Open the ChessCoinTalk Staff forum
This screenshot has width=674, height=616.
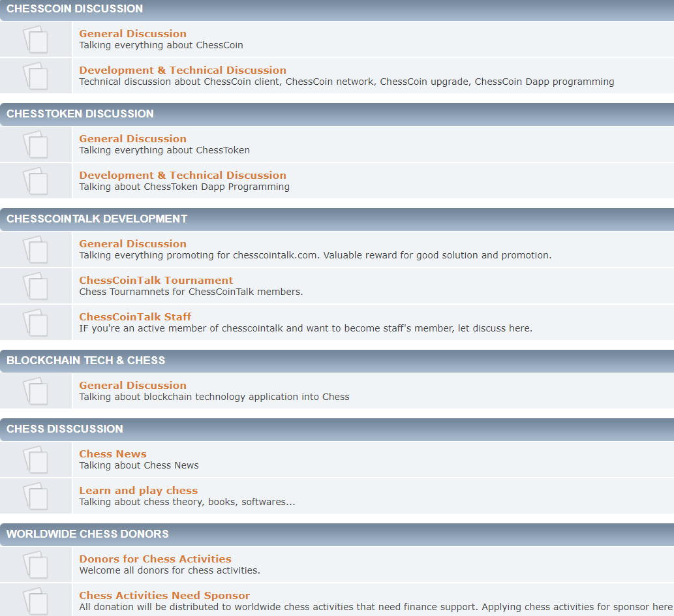click(x=135, y=317)
